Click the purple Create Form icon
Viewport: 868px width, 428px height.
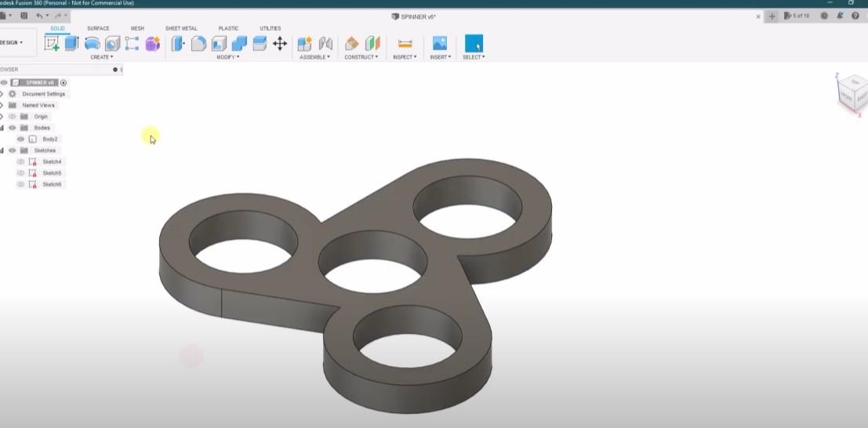[x=152, y=43]
